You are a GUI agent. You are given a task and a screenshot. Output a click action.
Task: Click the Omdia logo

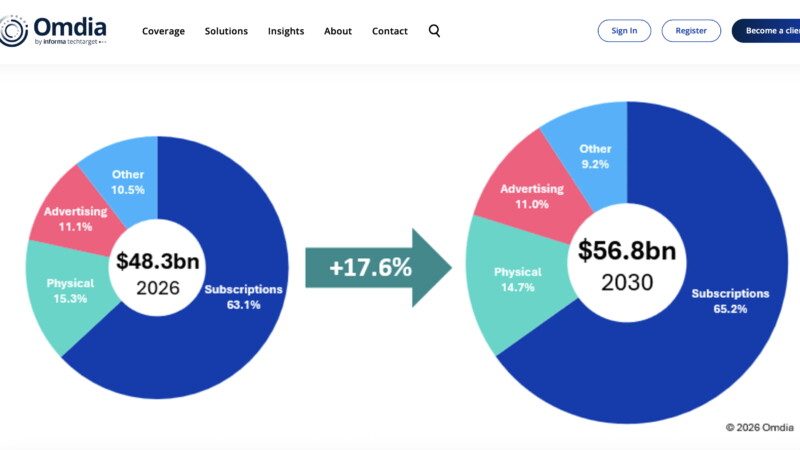[53, 31]
